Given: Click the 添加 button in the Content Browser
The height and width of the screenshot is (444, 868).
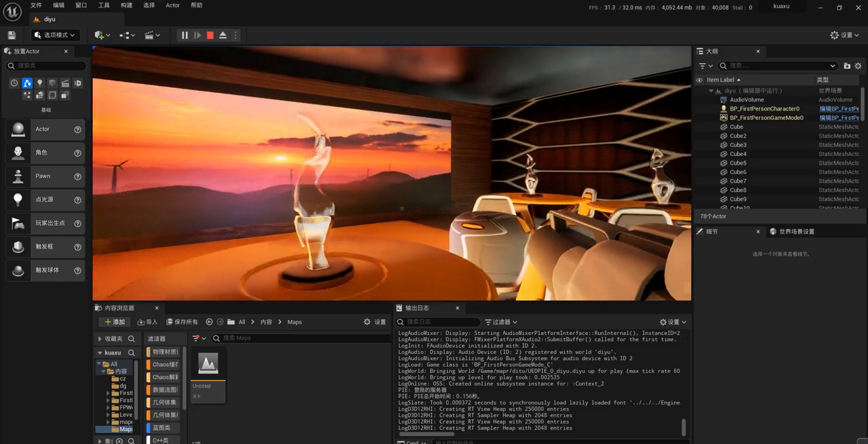Looking at the screenshot, I should 115,322.
